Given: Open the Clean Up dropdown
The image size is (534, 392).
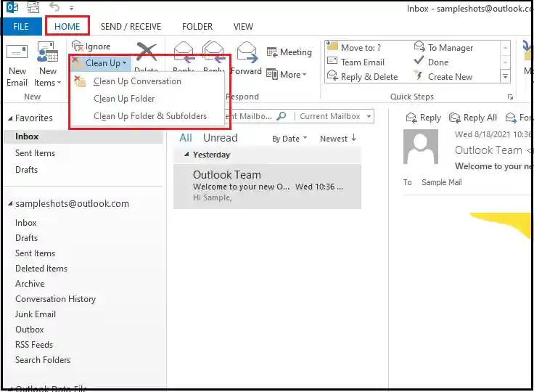Looking at the screenshot, I should (x=102, y=63).
